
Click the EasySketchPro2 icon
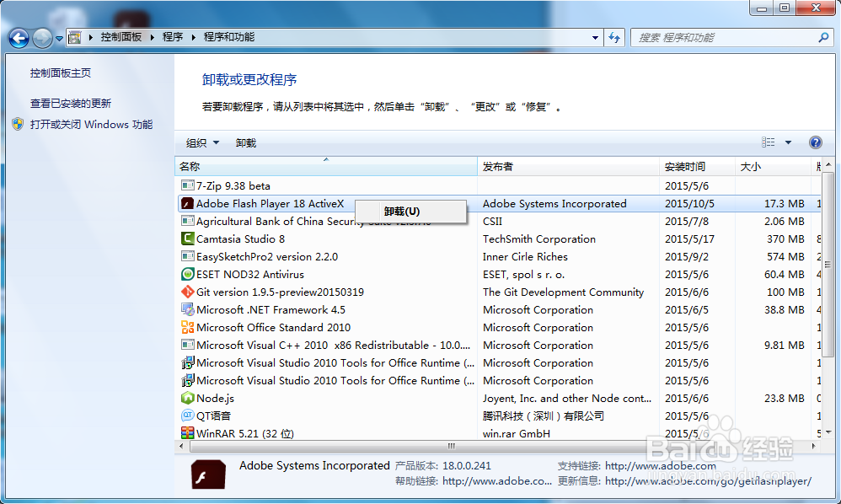pos(188,256)
